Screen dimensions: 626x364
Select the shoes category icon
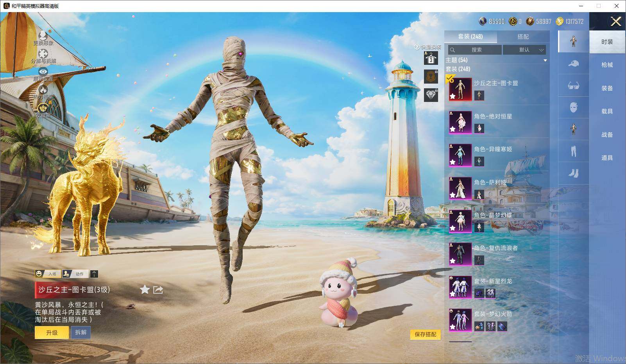573,173
